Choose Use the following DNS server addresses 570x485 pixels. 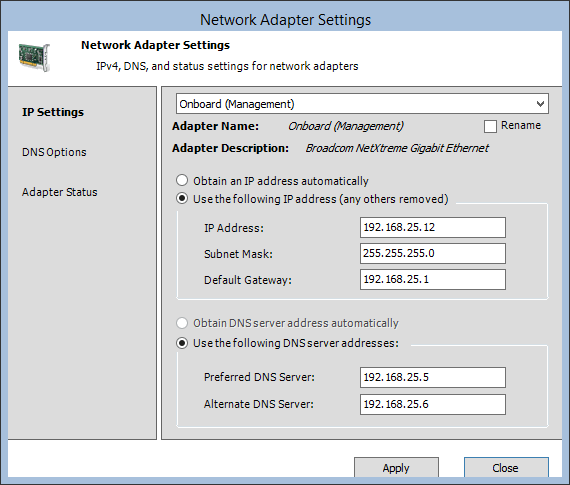point(182,343)
